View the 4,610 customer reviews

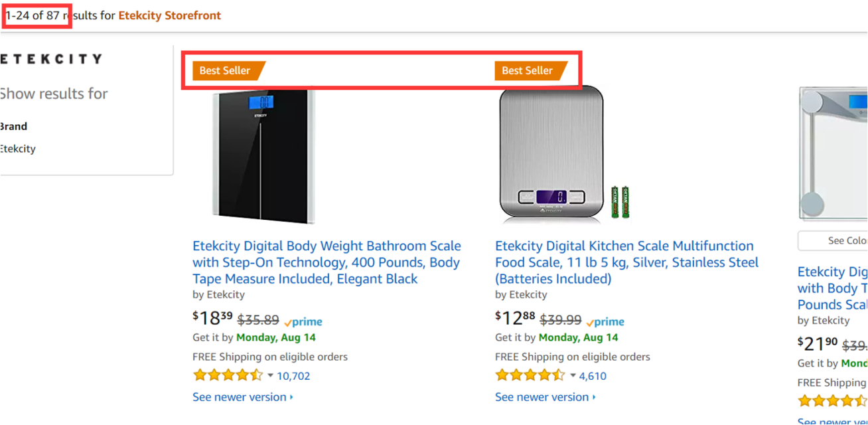pos(593,376)
